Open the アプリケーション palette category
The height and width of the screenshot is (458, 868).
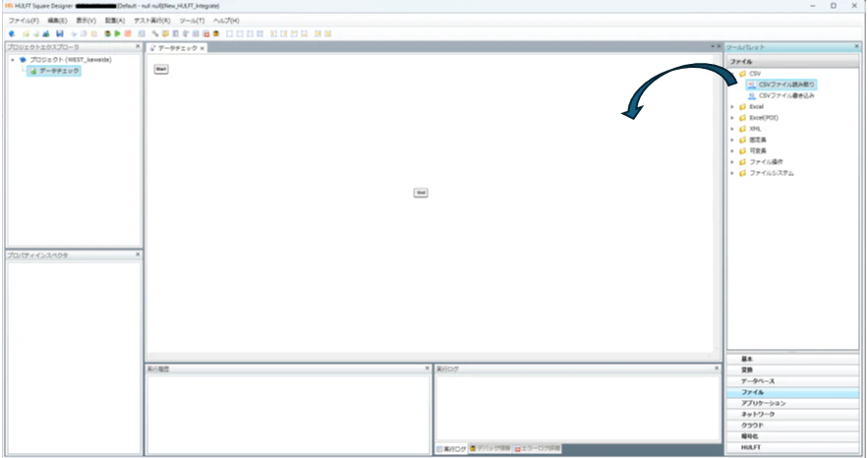pyautogui.click(x=792, y=404)
